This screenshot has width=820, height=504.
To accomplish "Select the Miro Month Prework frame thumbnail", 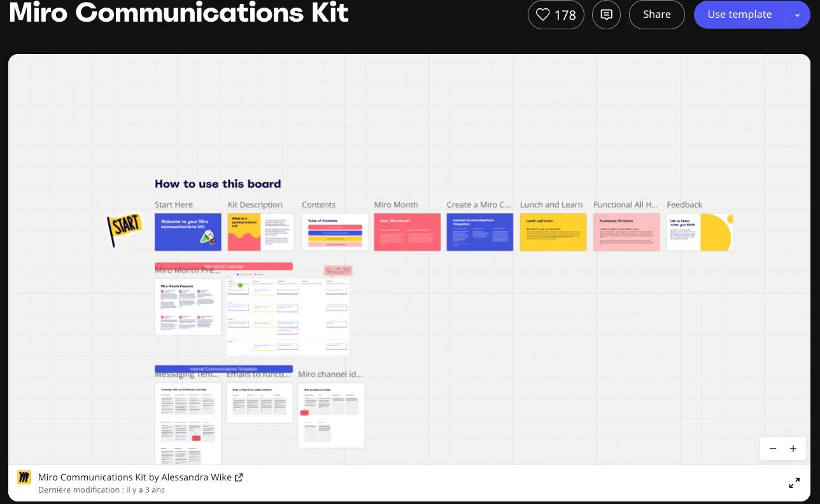I will tap(188, 307).
